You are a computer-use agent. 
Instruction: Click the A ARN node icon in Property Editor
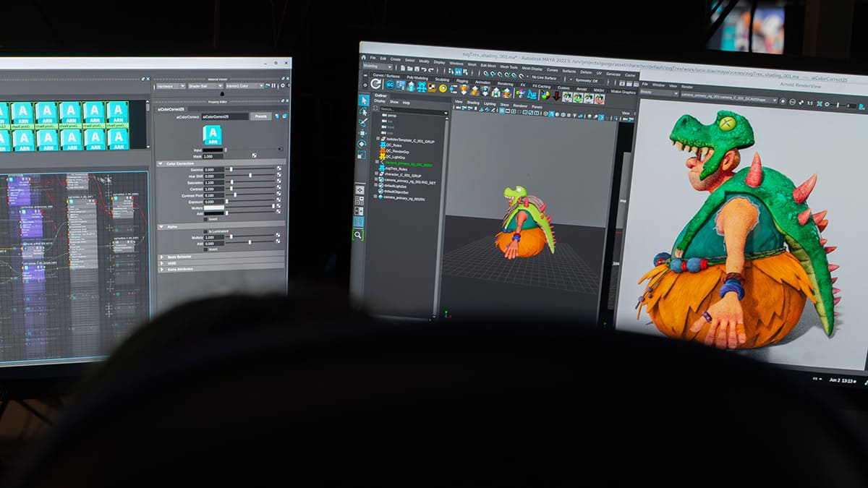[212, 134]
